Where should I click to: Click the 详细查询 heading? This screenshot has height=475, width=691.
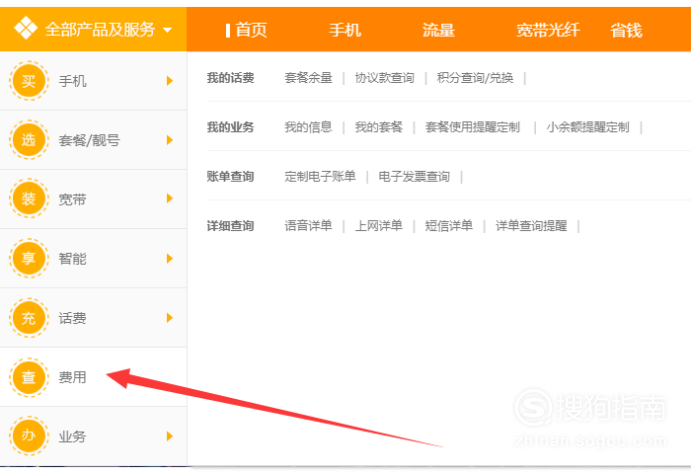pos(230,226)
